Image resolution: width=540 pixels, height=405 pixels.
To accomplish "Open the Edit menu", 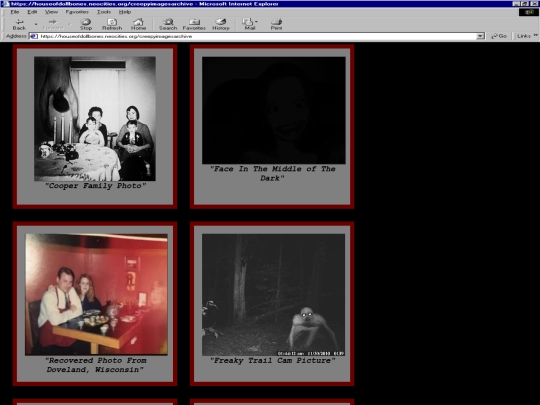I will click(x=32, y=12).
